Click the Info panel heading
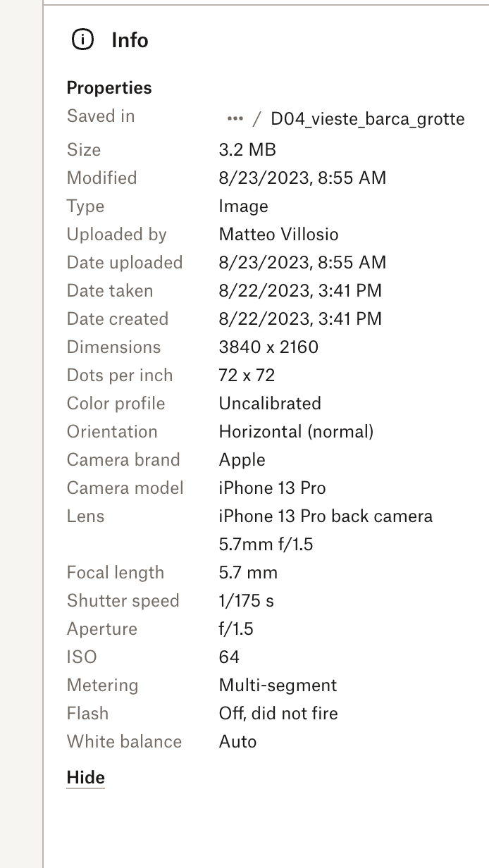489x868 pixels. pyautogui.click(x=130, y=40)
